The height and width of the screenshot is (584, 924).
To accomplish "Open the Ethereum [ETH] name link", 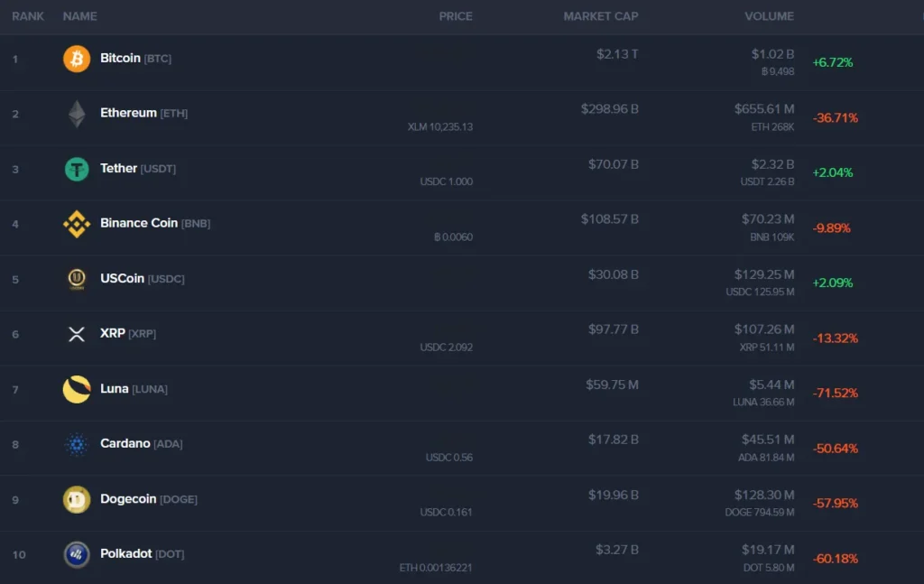I will (x=142, y=113).
